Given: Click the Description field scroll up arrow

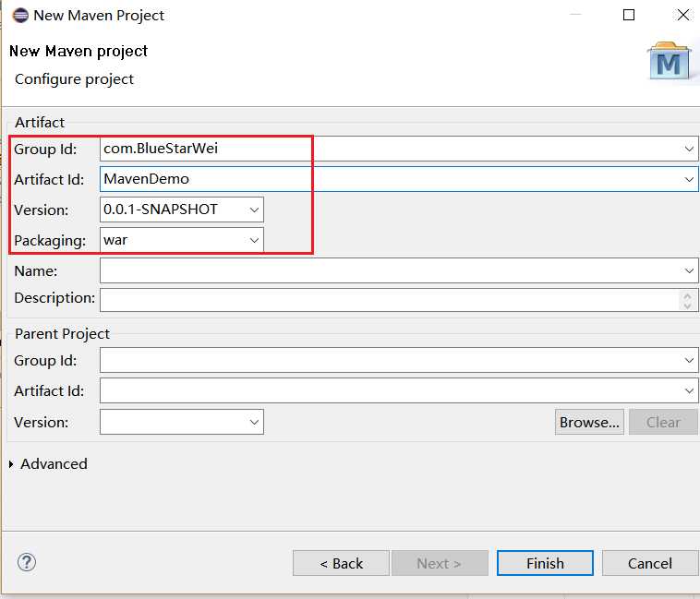Looking at the screenshot, I should (687, 295).
